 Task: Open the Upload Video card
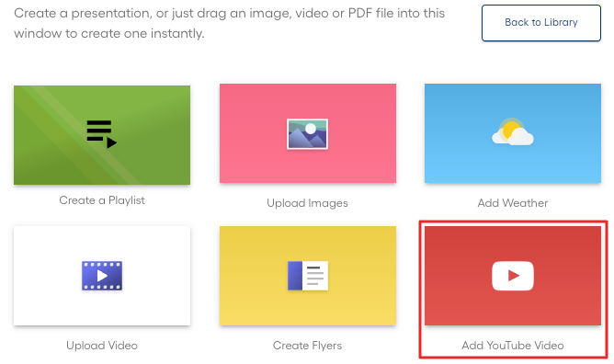(x=102, y=276)
